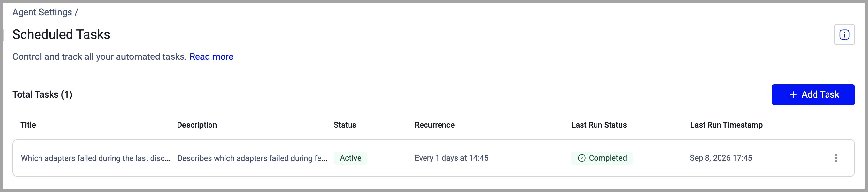Click the info icon beside Scheduled Tasks
Viewport: 868px width, 192px height.
tap(844, 34)
